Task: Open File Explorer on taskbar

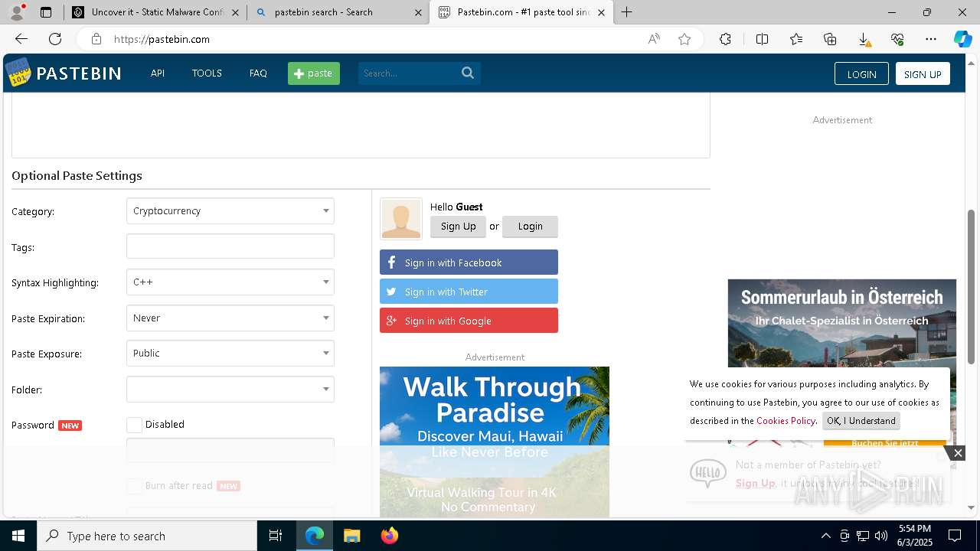Action: point(351,536)
